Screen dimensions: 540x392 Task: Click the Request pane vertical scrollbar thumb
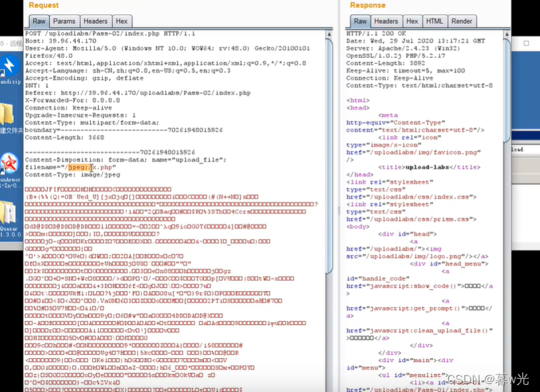pos(329,155)
